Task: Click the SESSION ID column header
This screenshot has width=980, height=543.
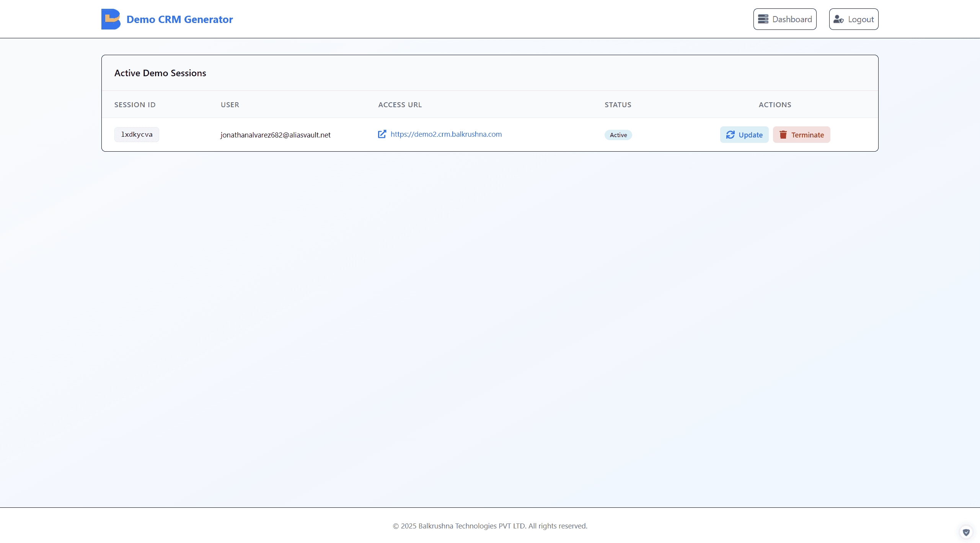Action: click(x=135, y=105)
